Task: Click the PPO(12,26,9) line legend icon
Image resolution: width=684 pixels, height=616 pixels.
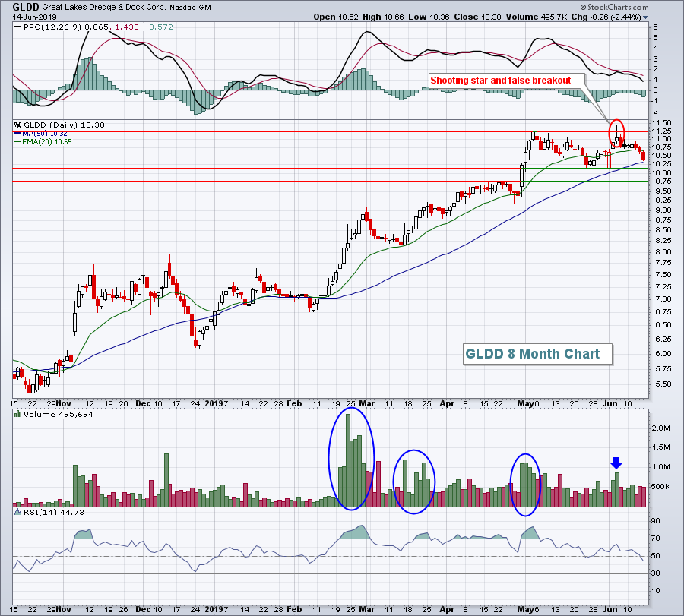Action: click(x=18, y=27)
